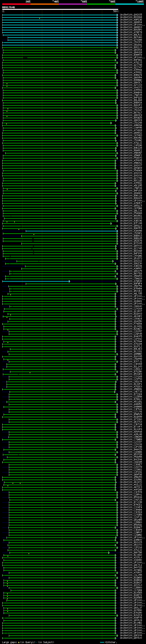
Task: Click the cyan ~100% identity legend bar
Action: tap(130, 4)
